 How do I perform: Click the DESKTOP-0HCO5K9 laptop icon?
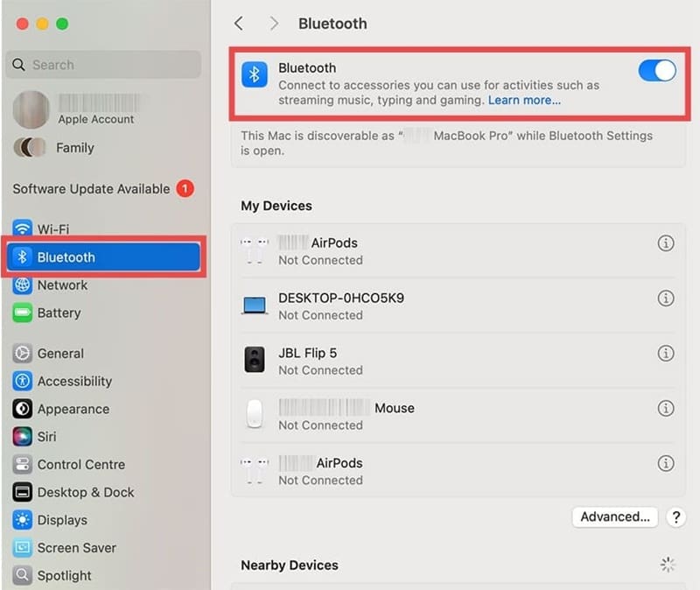(255, 306)
